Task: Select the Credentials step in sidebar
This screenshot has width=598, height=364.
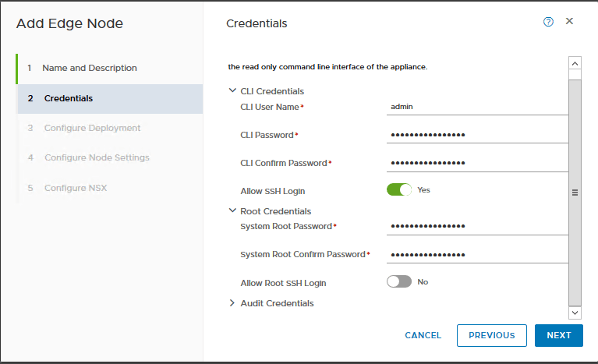Action: pyautogui.click(x=69, y=98)
